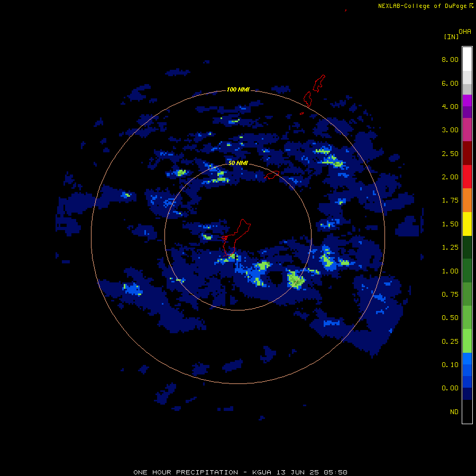Click the darkest green 1.25 legend swatch
Viewport: 476px width, 476px height.
467,247
